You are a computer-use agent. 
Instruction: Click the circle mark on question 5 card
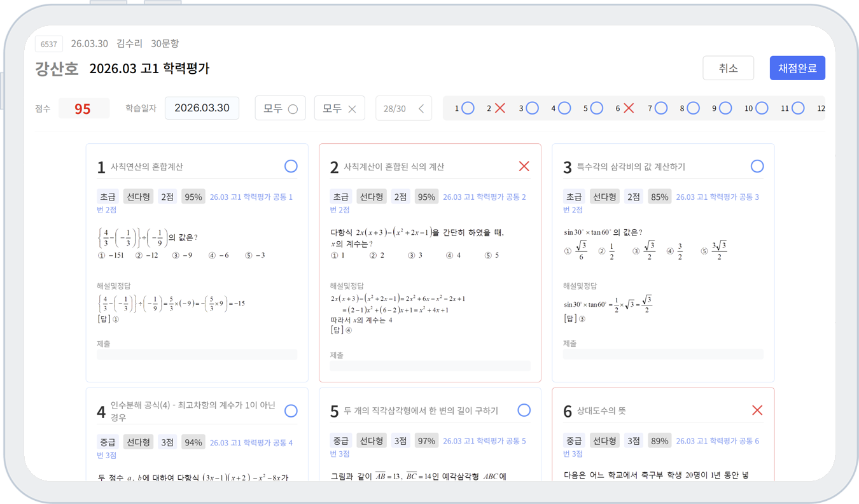click(524, 410)
